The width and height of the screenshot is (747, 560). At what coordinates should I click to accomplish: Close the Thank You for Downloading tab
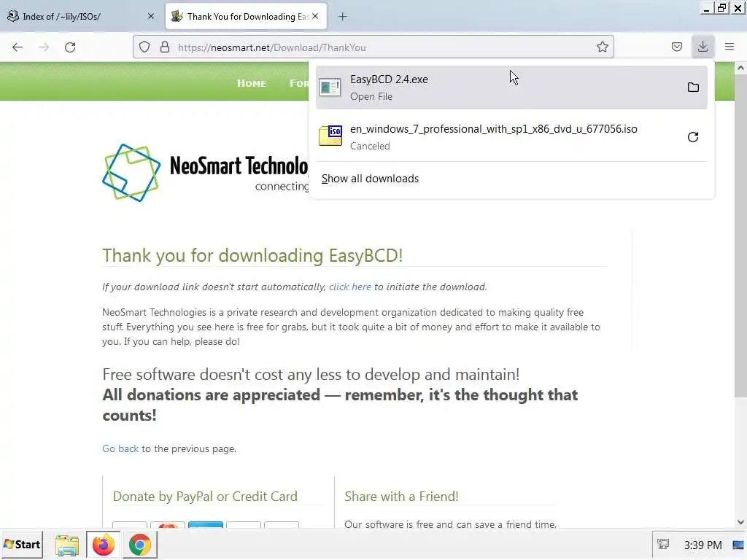click(315, 16)
